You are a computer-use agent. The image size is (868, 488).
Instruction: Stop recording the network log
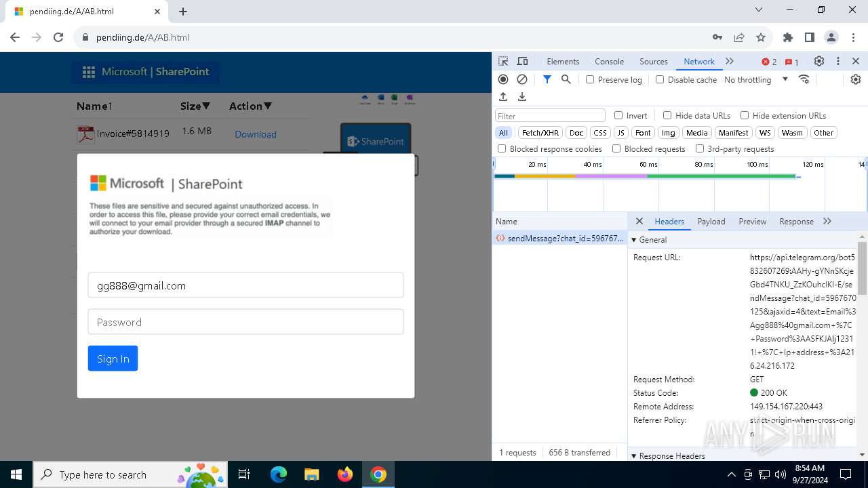pos(503,79)
